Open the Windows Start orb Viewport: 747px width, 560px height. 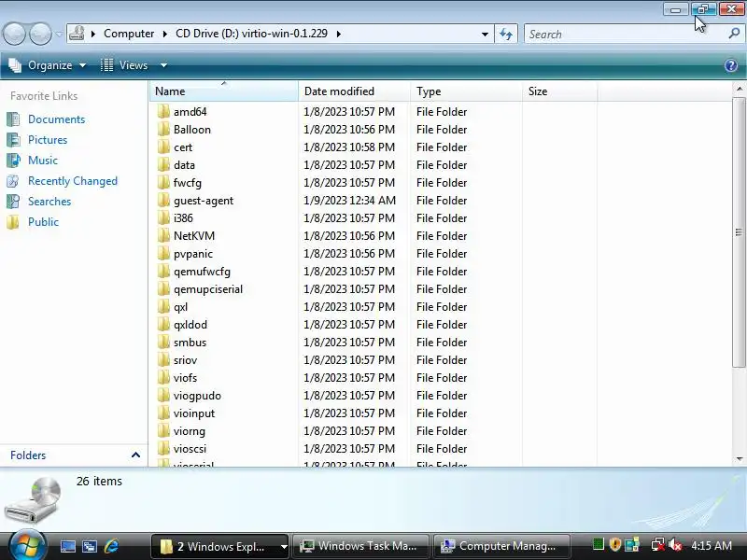point(27,545)
